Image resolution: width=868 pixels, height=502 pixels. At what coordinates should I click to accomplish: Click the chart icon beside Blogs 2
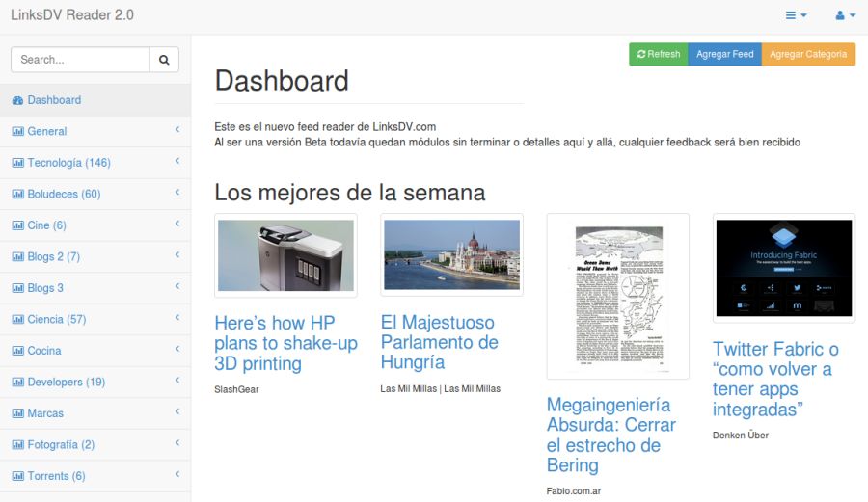[17, 257]
